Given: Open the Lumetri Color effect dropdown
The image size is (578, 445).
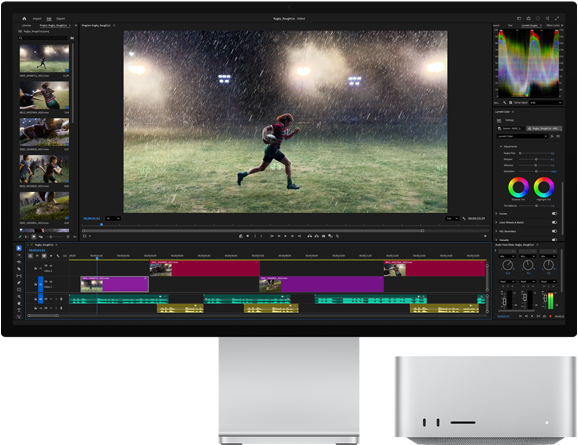Looking at the screenshot, I should point(522,136).
